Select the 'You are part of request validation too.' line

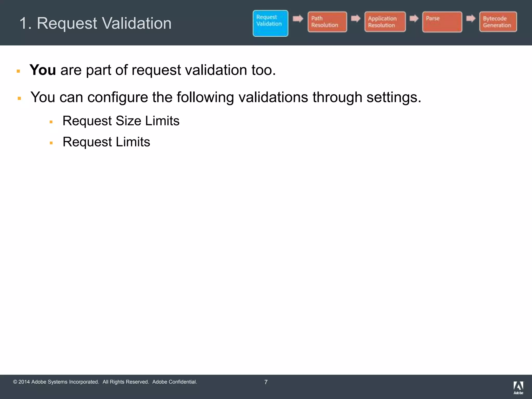tap(153, 70)
